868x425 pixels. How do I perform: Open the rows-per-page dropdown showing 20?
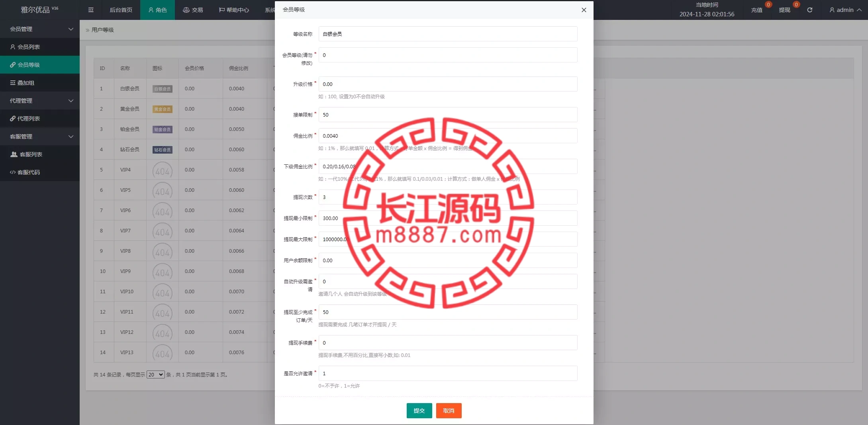coord(155,374)
